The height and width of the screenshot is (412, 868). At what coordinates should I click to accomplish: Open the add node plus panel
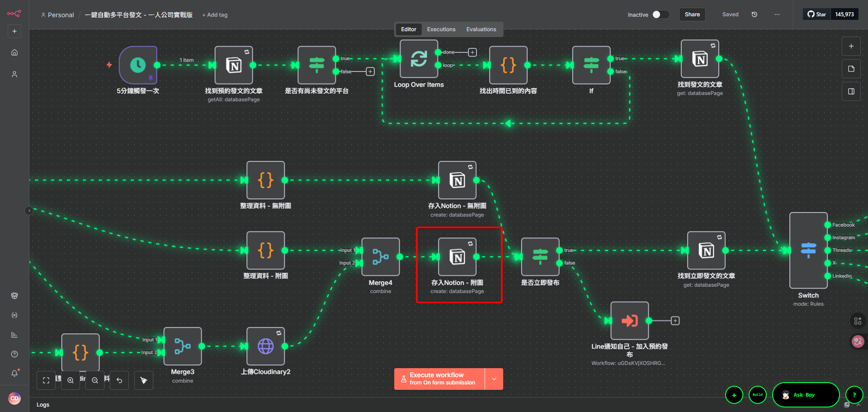coord(851,46)
